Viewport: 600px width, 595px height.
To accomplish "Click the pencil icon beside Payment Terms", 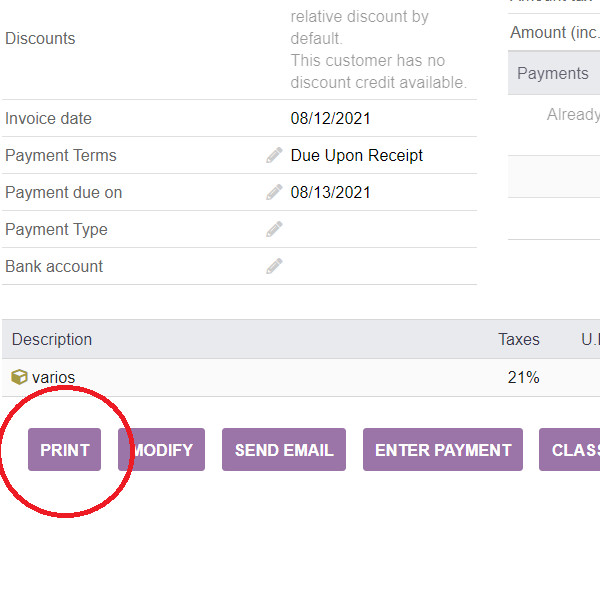I will [274, 155].
